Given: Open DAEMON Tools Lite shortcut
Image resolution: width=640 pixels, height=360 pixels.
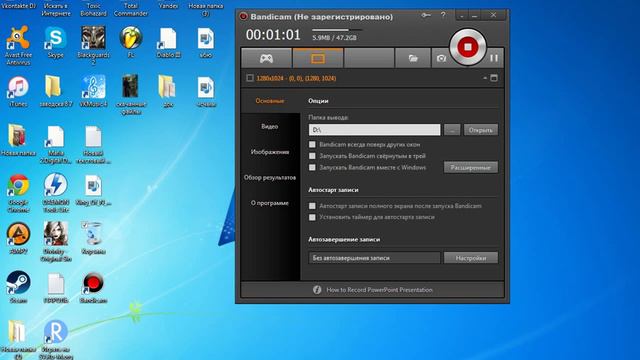Looking at the screenshot, I should point(56,193).
